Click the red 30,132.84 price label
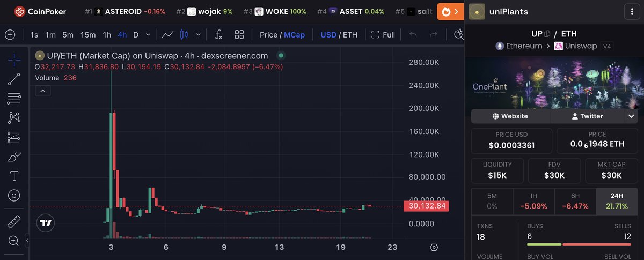The width and height of the screenshot is (644, 260). click(x=425, y=206)
